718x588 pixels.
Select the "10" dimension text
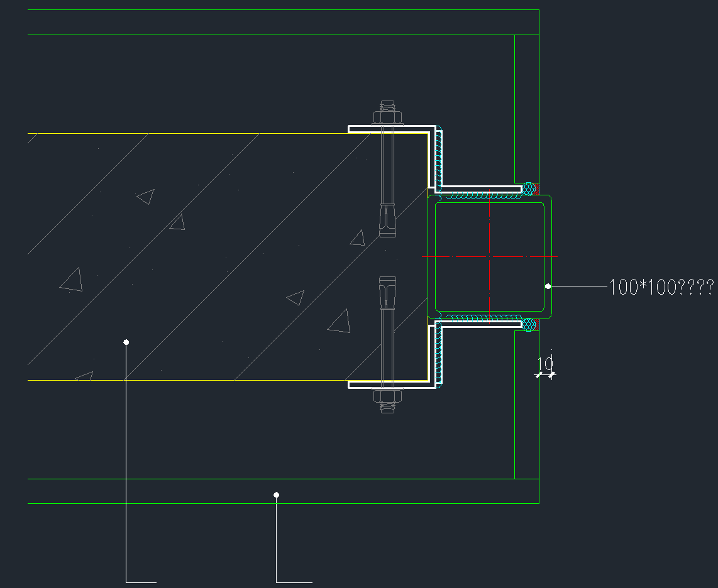click(546, 363)
